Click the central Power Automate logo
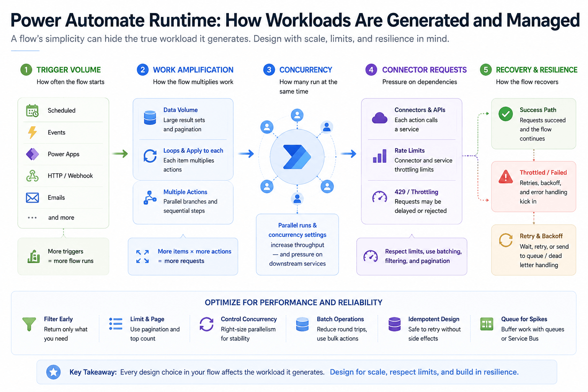Viewport: 588px width, 392px height. point(297,157)
